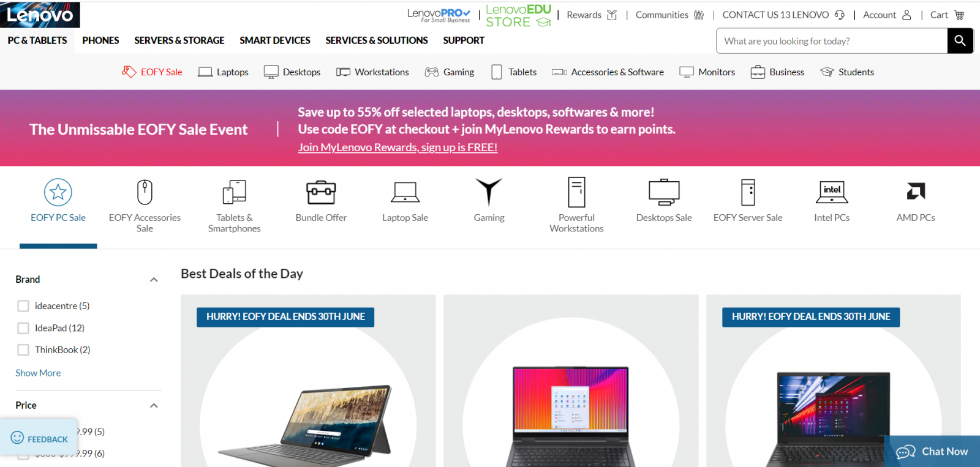Select the EOFY Accessories Sale mouse icon
This screenshot has height=467, width=980.
145,192
